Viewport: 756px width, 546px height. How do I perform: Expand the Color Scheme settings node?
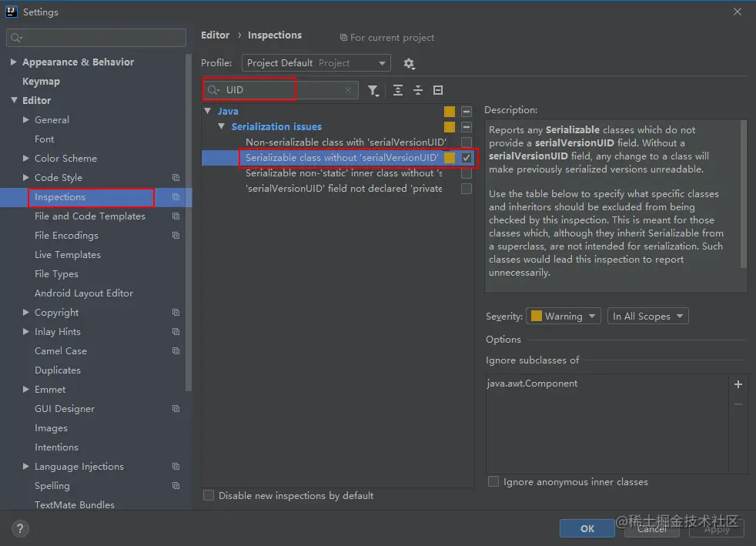tap(26, 158)
